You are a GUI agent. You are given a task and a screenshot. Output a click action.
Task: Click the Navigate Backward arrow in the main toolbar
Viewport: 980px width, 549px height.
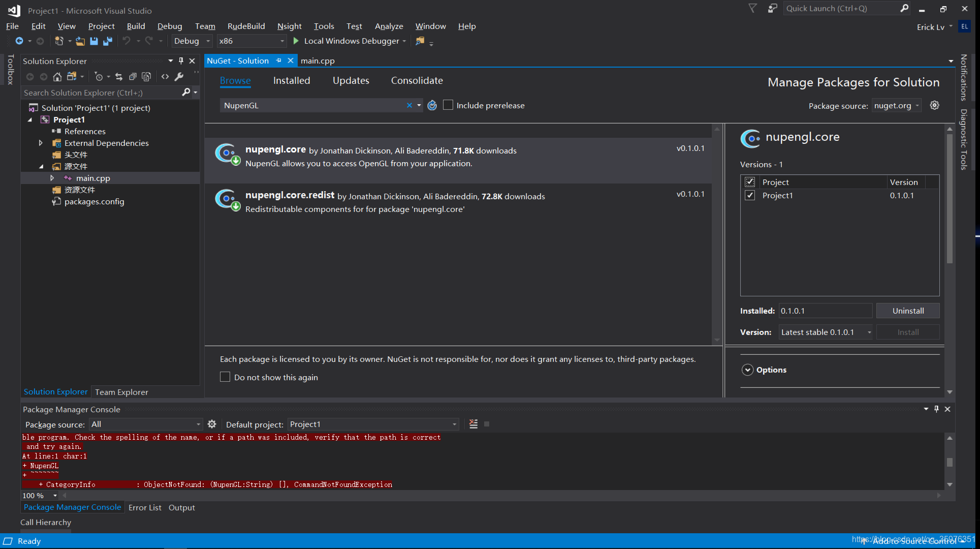(19, 41)
